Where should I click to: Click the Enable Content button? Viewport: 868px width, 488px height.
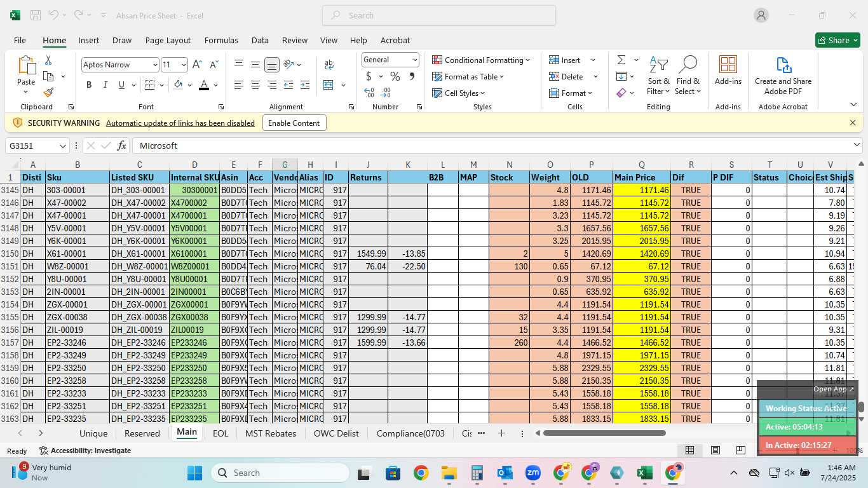tap(294, 123)
